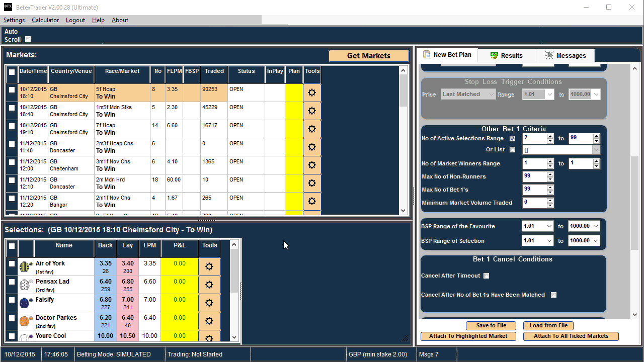Screen dimensions: 644x362
Task: Switch to the Results tab
Action: point(507,55)
